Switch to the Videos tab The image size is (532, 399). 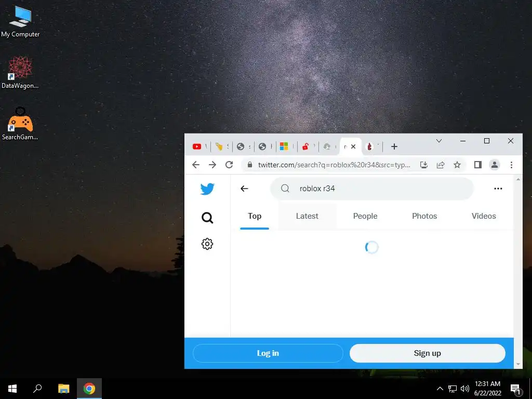point(484,216)
